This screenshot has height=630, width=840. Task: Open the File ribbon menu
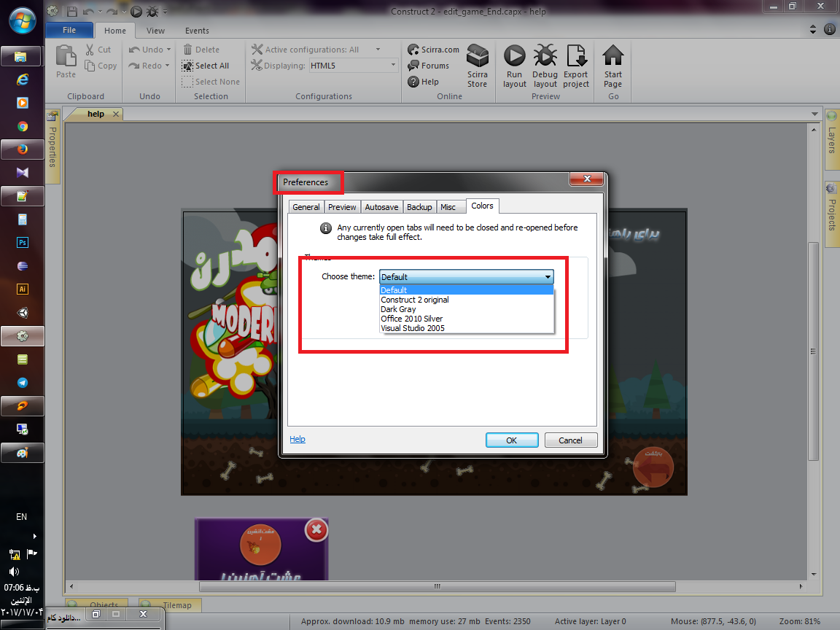click(x=69, y=30)
